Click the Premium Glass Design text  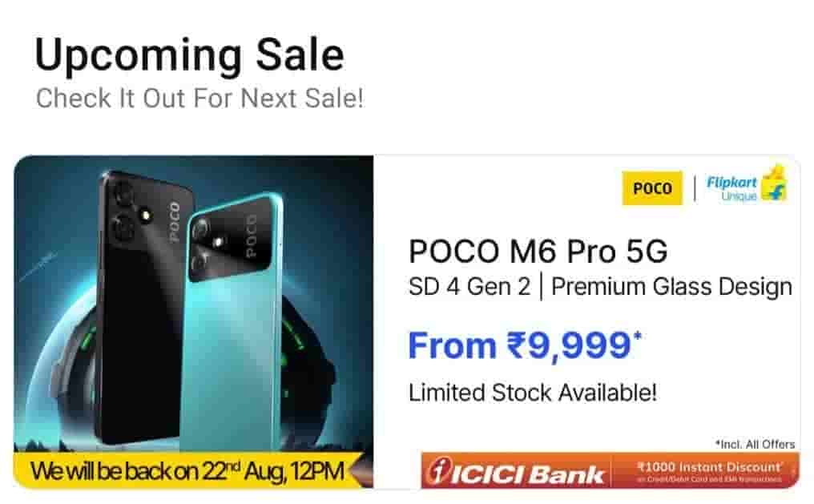(671, 287)
